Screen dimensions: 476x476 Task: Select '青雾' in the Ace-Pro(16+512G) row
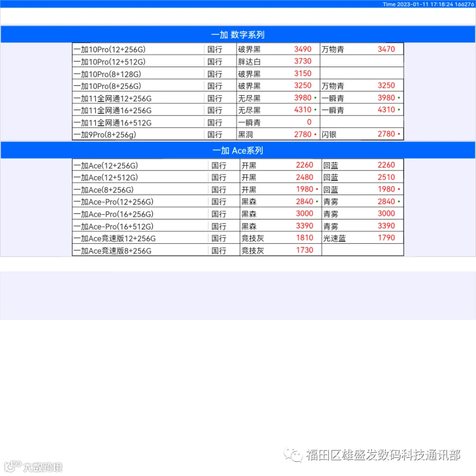tap(331, 226)
